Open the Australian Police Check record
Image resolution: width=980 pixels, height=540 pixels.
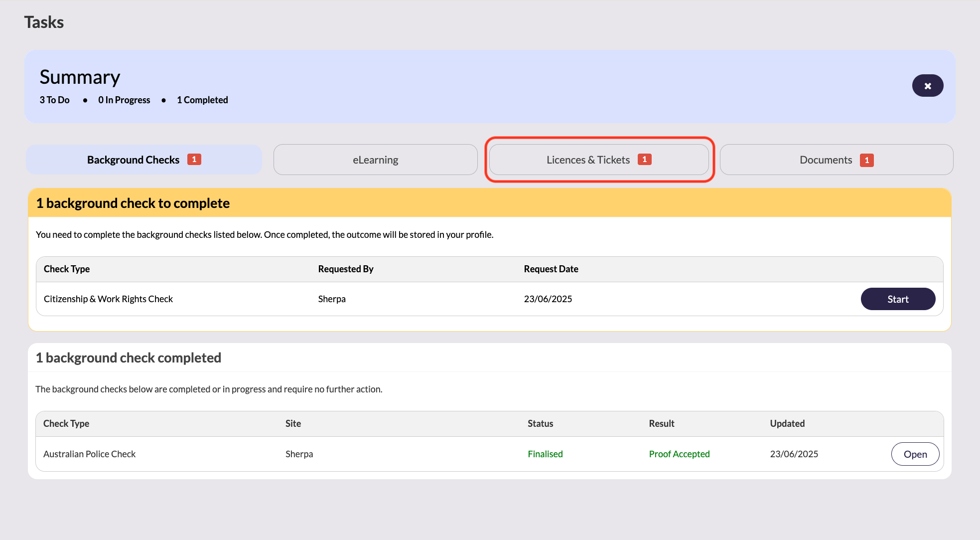(915, 454)
